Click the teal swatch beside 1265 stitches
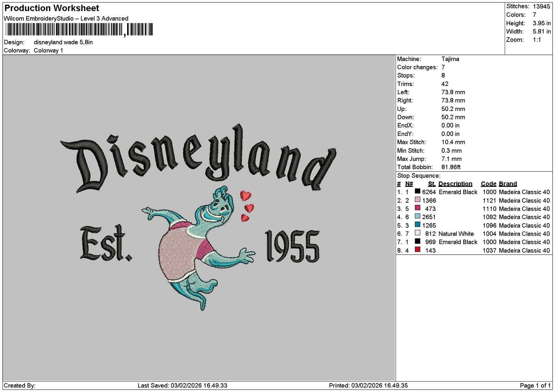 (x=417, y=225)
